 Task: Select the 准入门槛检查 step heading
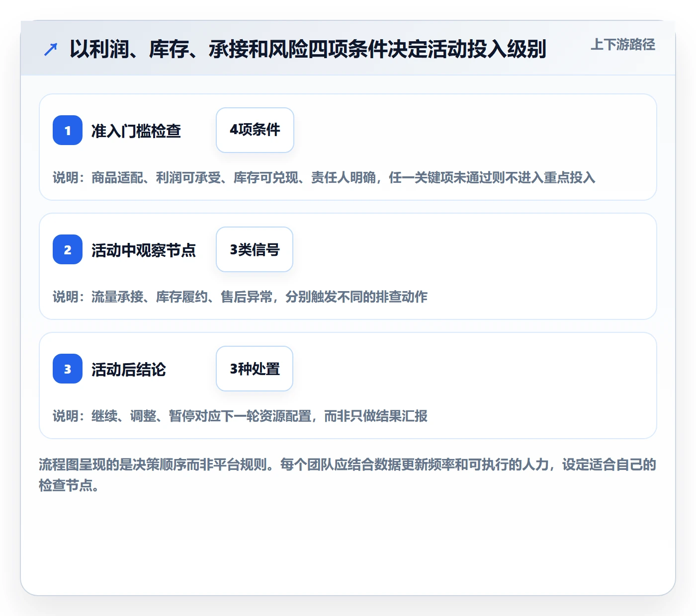tap(136, 131)
